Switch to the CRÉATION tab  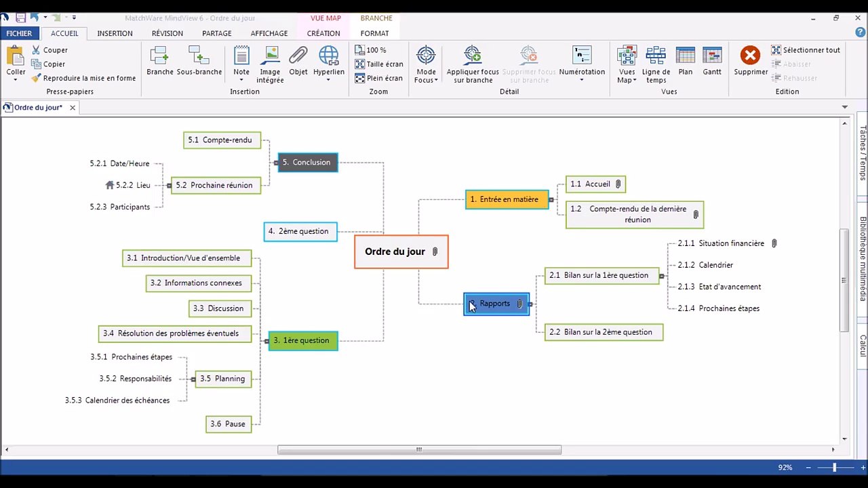(323, 33)
